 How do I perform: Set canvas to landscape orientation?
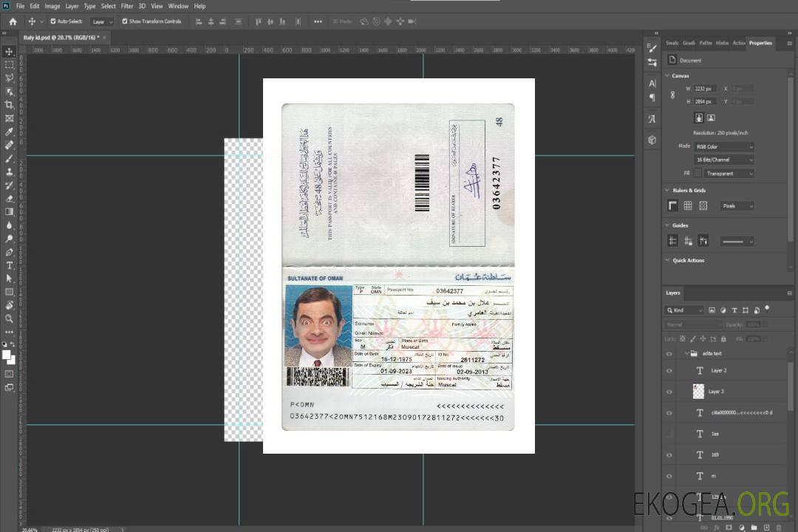coord(711,117)
